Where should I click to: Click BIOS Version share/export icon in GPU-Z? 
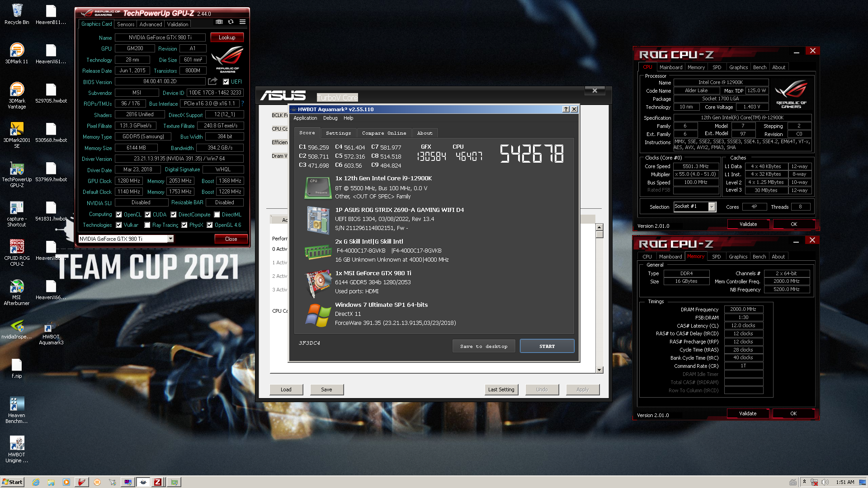(x=212, y=81)
